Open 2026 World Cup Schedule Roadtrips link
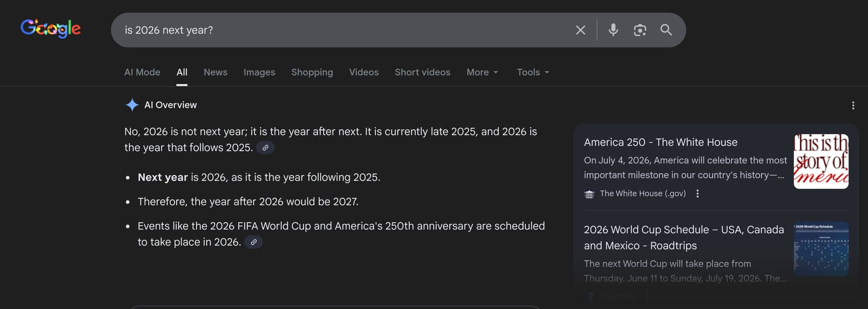 tap(683, 237)
